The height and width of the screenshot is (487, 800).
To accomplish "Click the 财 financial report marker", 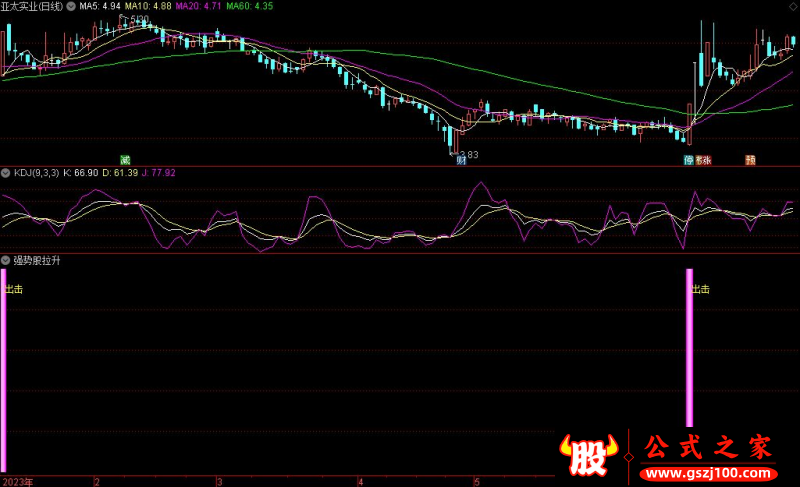I will pos(461,159).
